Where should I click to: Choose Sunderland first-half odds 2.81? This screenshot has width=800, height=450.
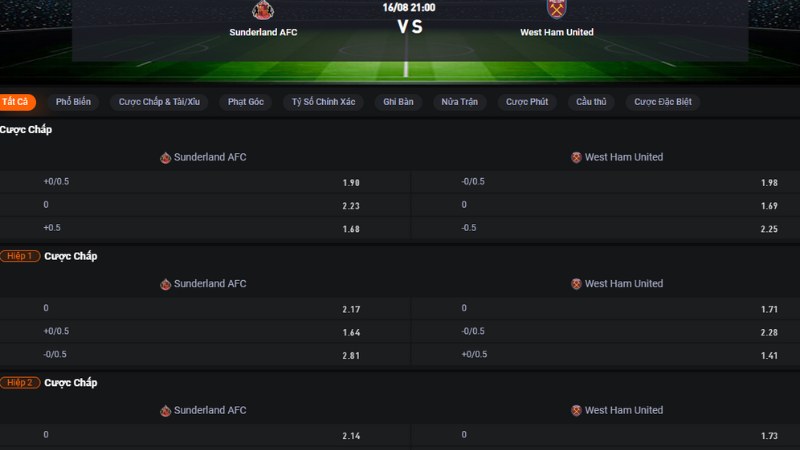(350, 355)
